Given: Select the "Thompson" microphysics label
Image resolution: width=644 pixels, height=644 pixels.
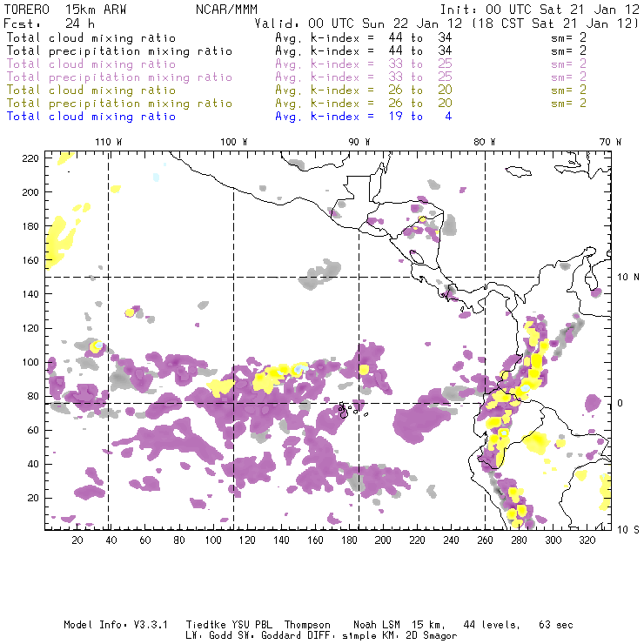Looking at the screenshot, I should [x=307, y=625].
